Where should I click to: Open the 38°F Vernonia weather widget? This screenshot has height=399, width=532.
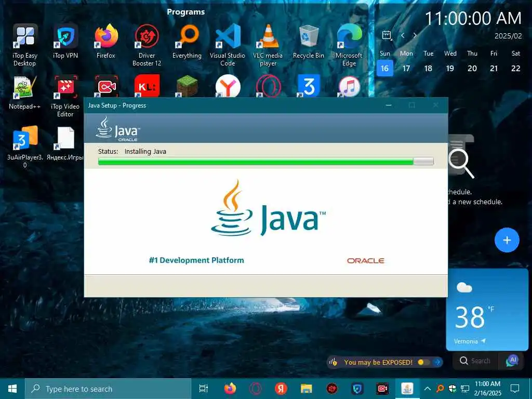[x=487, y=310]
